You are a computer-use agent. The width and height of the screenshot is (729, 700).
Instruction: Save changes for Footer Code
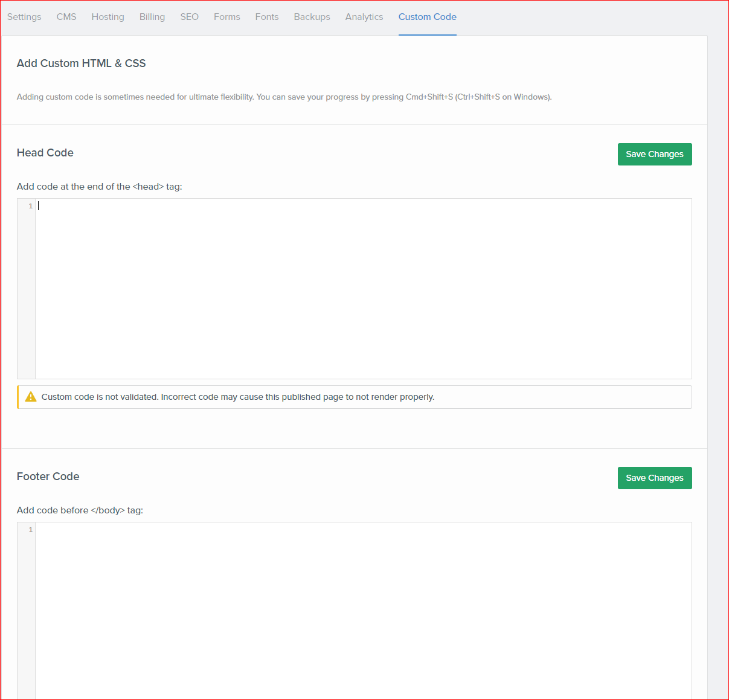point(655,478)
